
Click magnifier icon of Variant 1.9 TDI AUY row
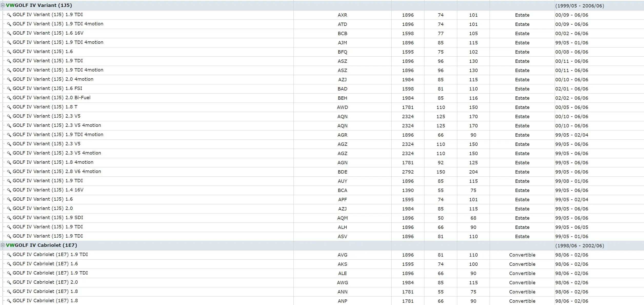[9, 181]
